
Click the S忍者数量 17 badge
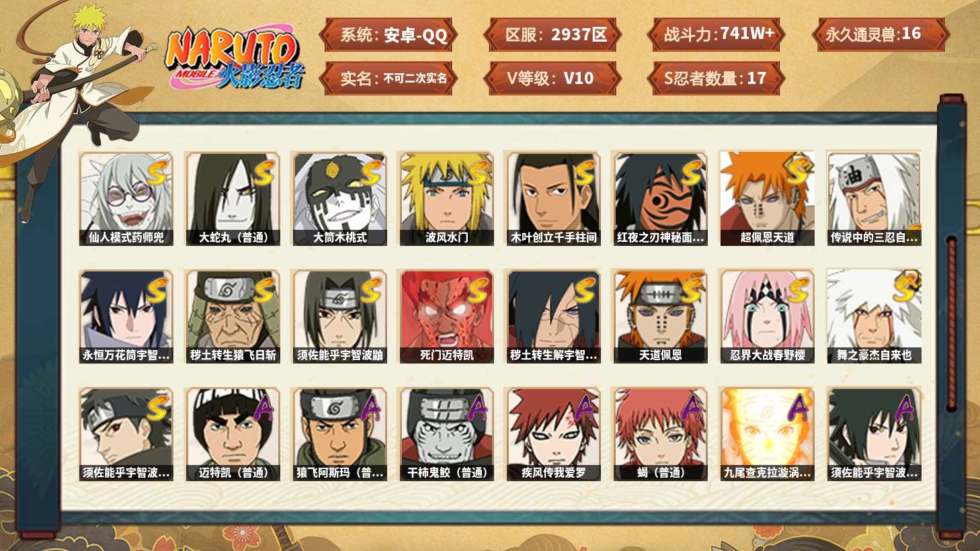(715, 79)
